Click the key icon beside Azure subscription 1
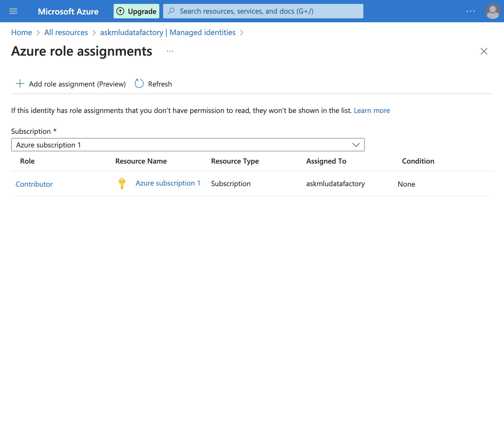Viewport: 504px width, 439px height. [x=122, y=184]
